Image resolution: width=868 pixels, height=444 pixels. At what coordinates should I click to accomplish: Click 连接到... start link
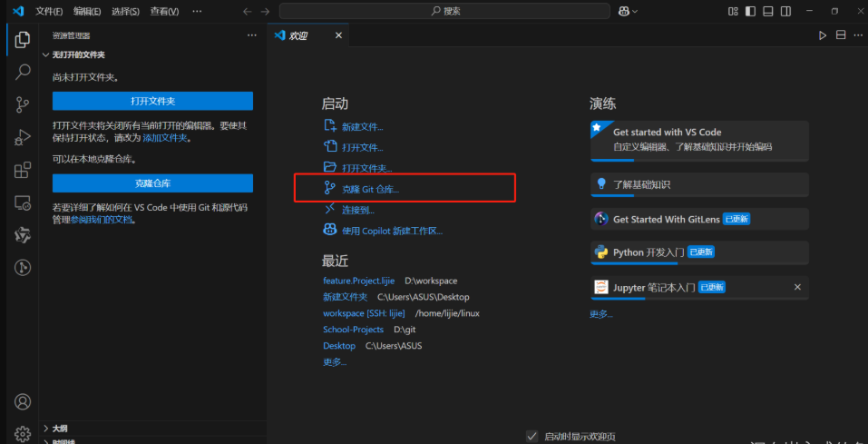[349, 210]
